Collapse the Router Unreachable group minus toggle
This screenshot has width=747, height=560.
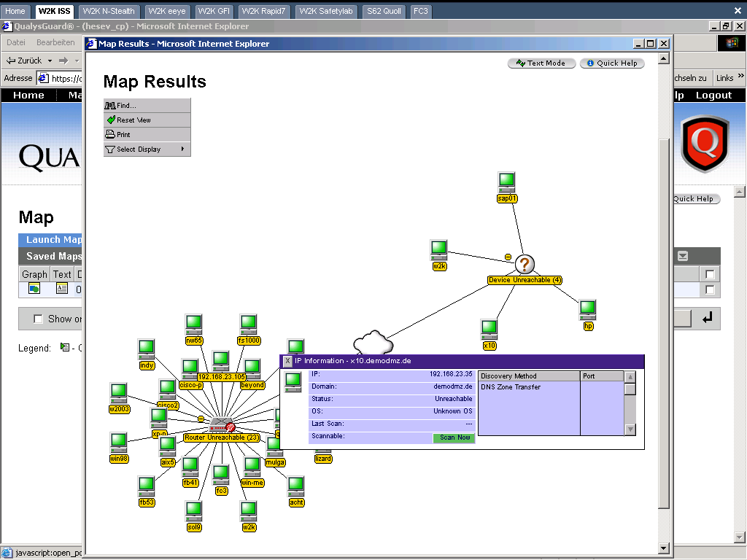pyautogui.click(x=201, y=419)
